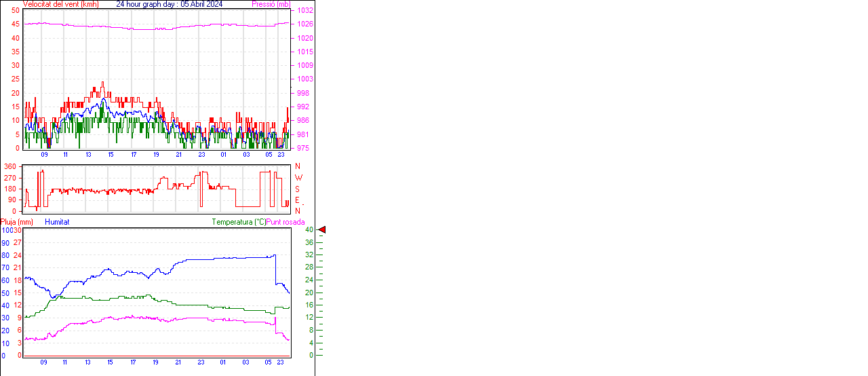The width and height of the screenshot is (868, 376).
Task: Click the 'W' compass letter on direction chart
Action: tap(298, 178)
